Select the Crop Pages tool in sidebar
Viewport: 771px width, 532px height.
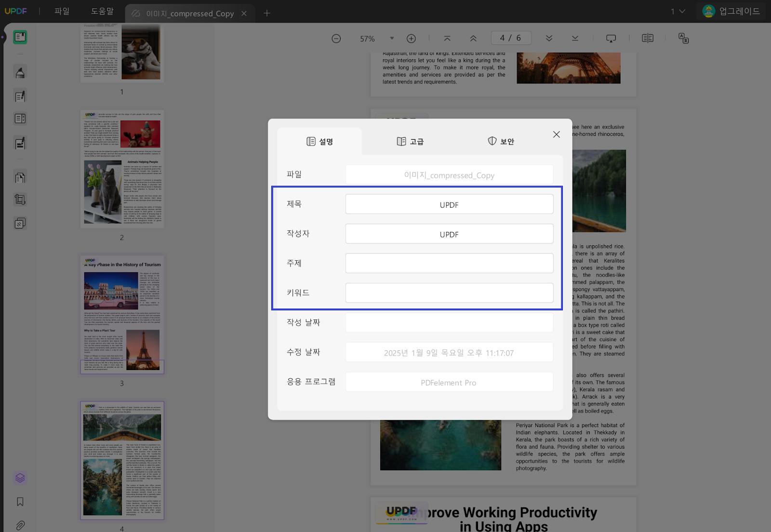pyautogui.click(x=20, y=199)
